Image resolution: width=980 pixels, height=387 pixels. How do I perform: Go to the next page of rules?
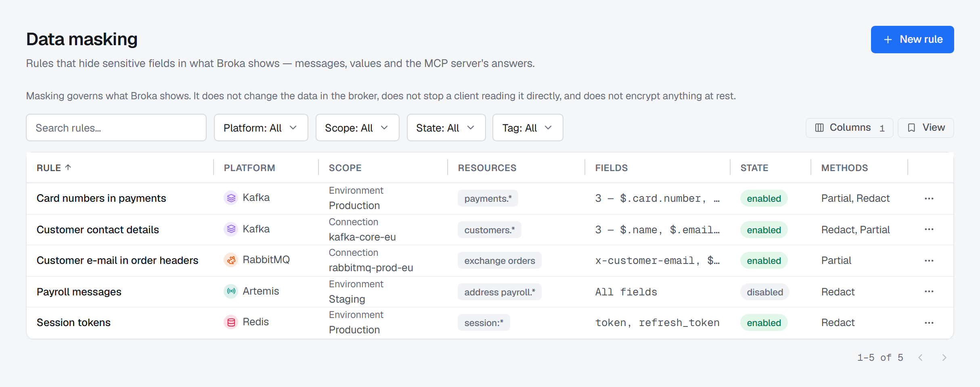click(x=944, y=358)
